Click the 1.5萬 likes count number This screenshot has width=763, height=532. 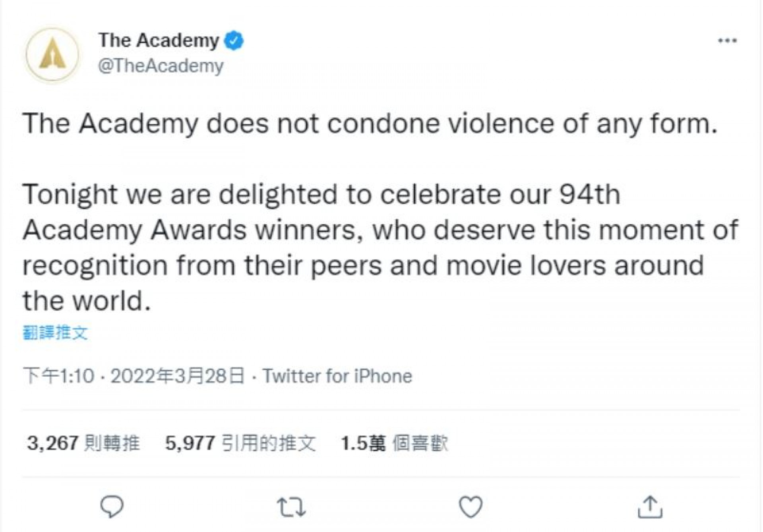(x=363, y=443)
